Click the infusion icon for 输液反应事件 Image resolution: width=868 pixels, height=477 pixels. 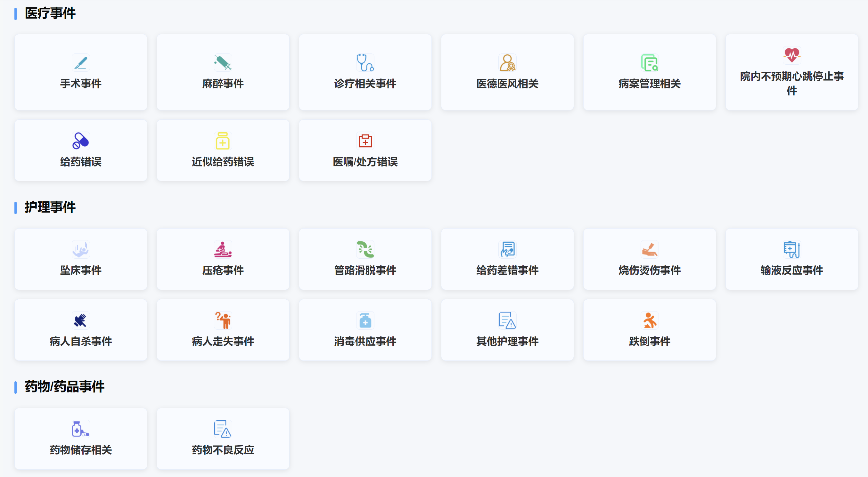pos(792,249)
